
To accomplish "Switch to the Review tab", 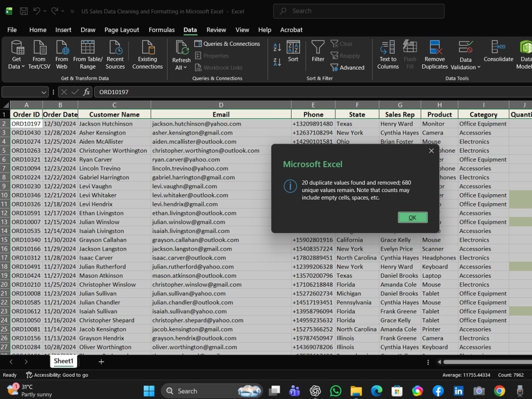I will (216, 30).
